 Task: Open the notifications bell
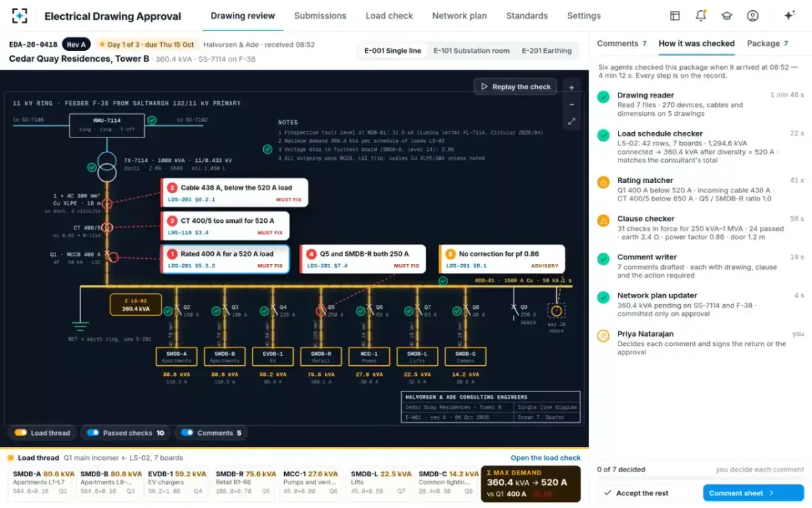coord(701,16)
